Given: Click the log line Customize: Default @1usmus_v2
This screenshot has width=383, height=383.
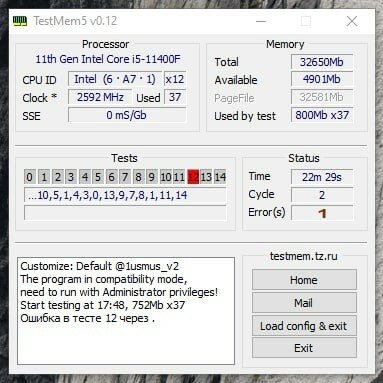Looking at the screenshot, I should [x=100, y=266].
